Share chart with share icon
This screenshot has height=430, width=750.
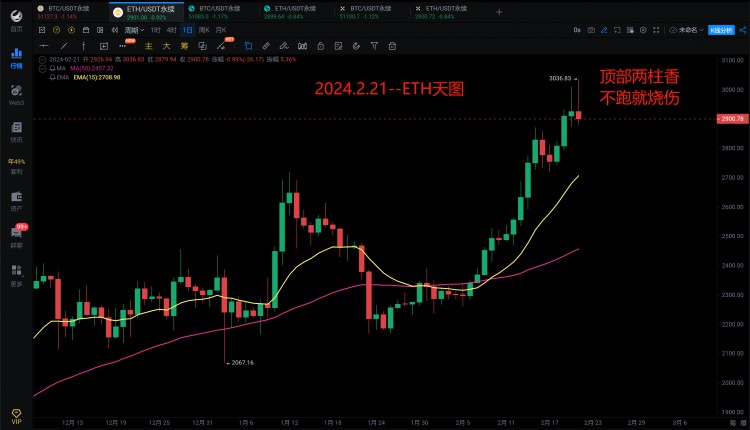(x=742, y=30)
